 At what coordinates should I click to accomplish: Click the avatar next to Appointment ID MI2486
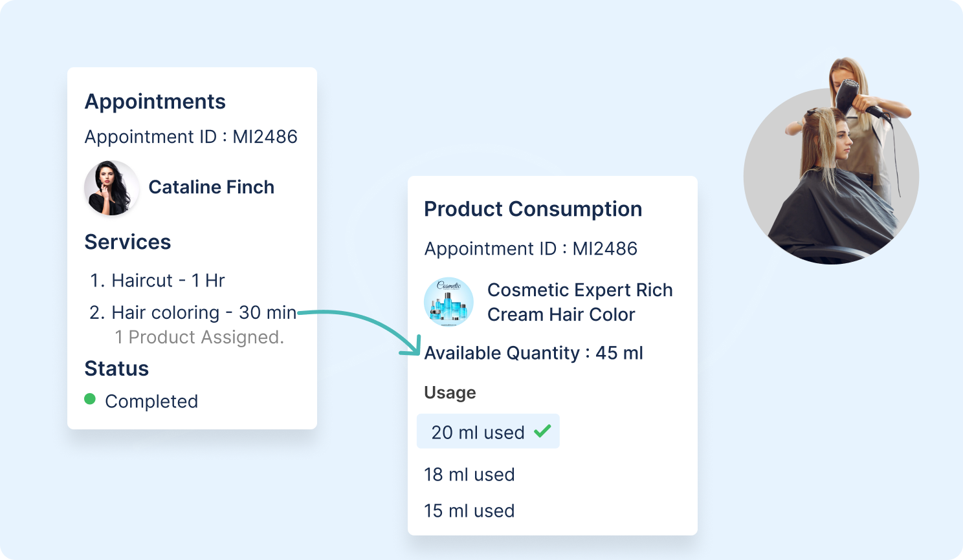pyautogui.click(x=111, y=189)
